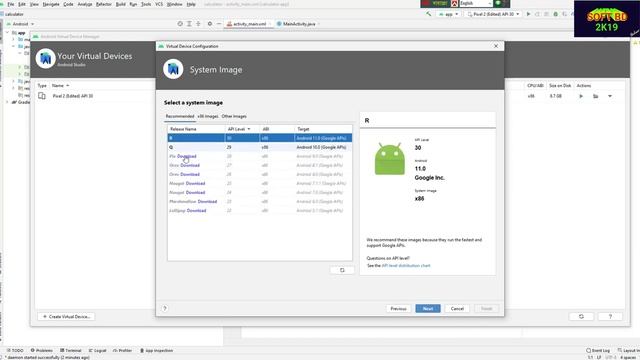Download the Lollipop system image

[x=196, y=211]
